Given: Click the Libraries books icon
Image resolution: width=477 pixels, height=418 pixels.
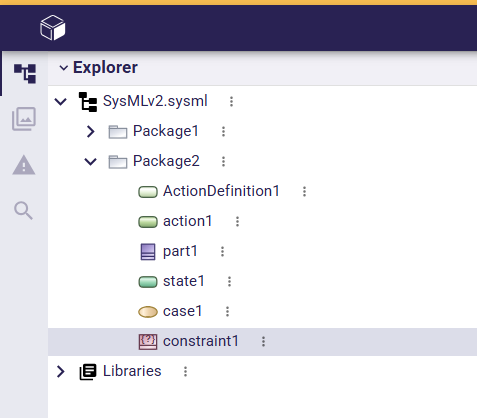Looking at the screenshot, I should [88, 372].
